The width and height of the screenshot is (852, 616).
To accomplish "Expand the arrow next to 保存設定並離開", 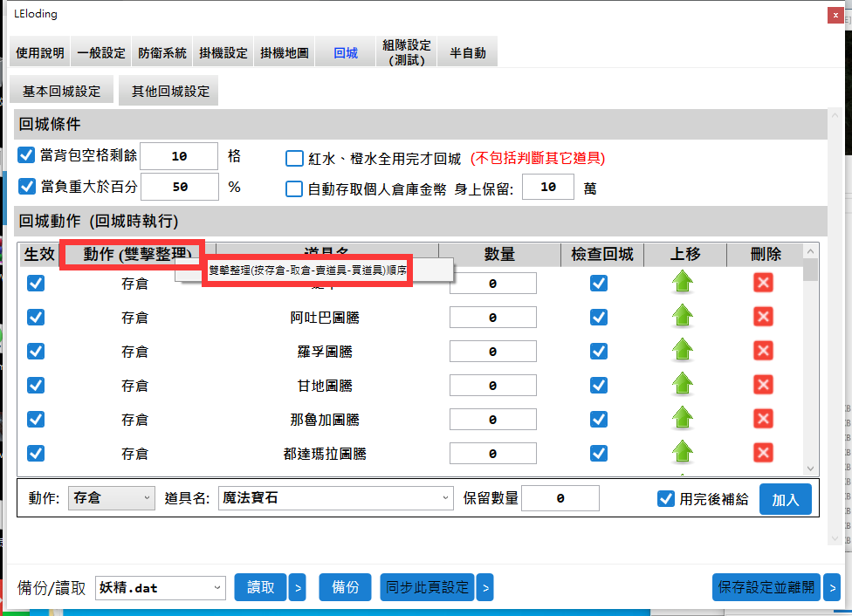I will [832, 588].
